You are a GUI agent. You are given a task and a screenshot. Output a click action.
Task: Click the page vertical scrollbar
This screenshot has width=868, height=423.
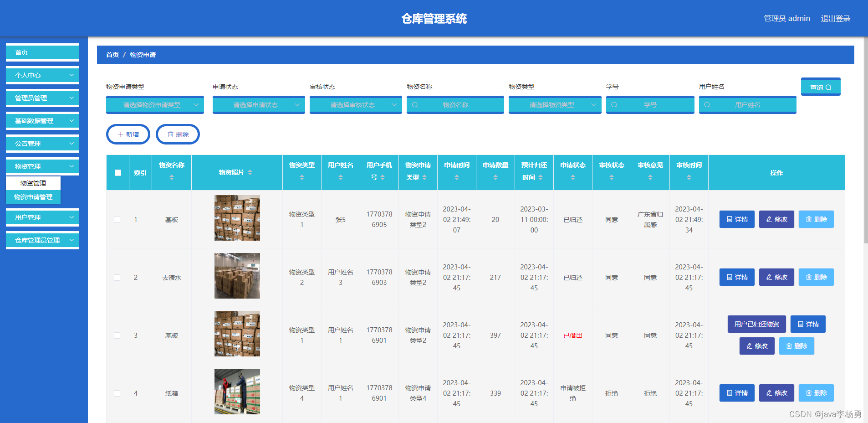[x=865, y=140]
